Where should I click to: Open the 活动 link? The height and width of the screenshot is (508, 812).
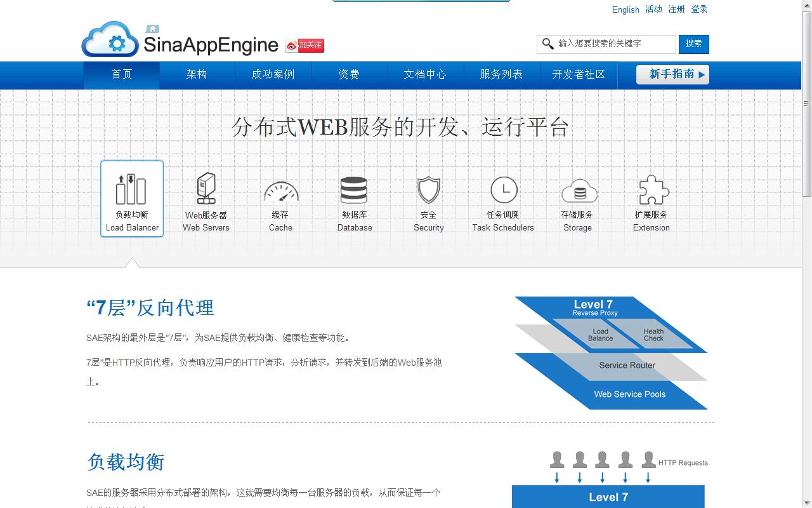(653, 9)
